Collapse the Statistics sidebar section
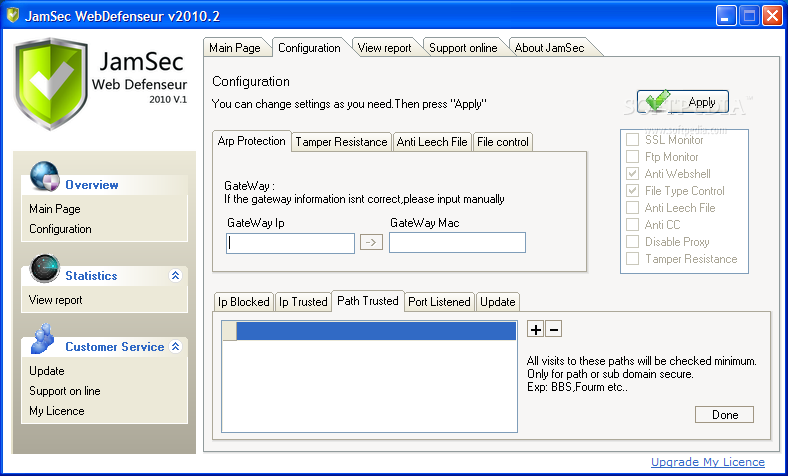Image resolution: width=788 pixels, height=476 pixels. pyautogui.click(x=175, y=275)
